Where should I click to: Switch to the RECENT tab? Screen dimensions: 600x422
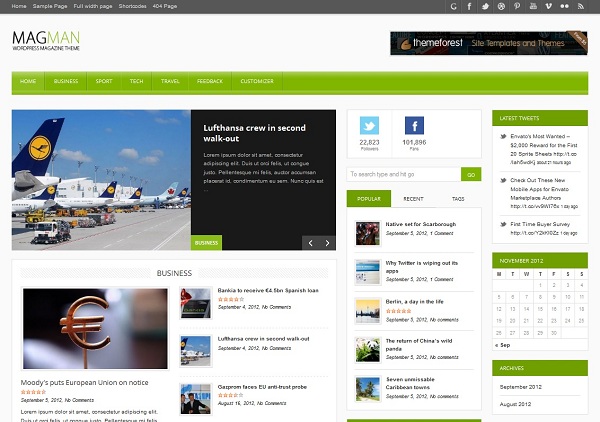[x=413, y=199]
